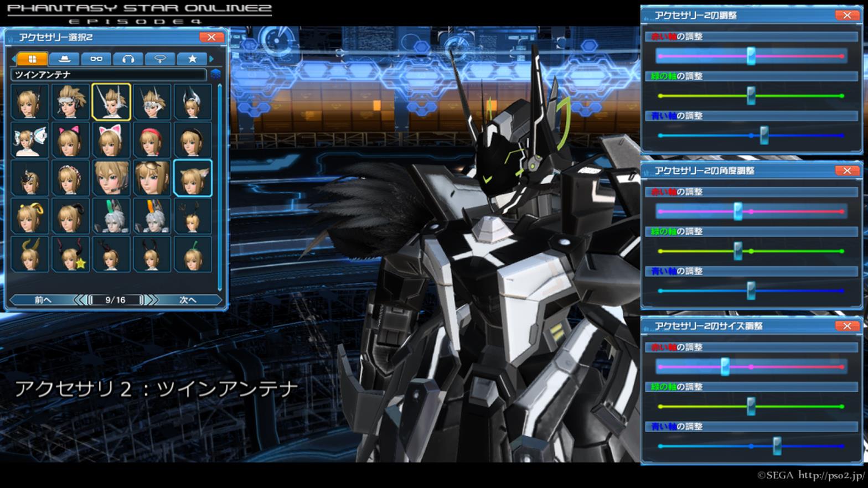Show earlier tabs with left arrow
This screenshot has height=488, width=868.
tap(14, 59)
